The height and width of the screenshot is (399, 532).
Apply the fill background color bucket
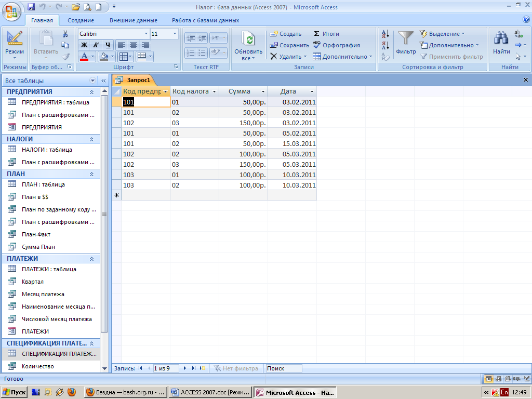pos(104,56)
